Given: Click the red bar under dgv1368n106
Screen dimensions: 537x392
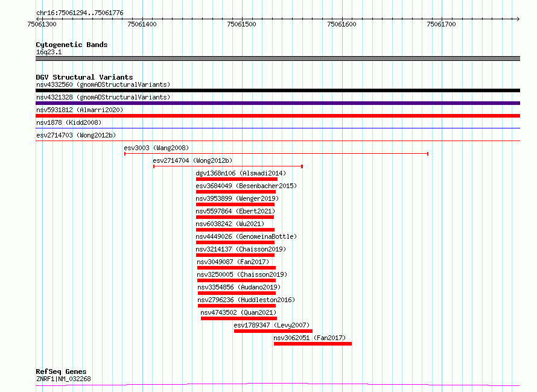Looking at the screenshot, I should coord(237,179).
